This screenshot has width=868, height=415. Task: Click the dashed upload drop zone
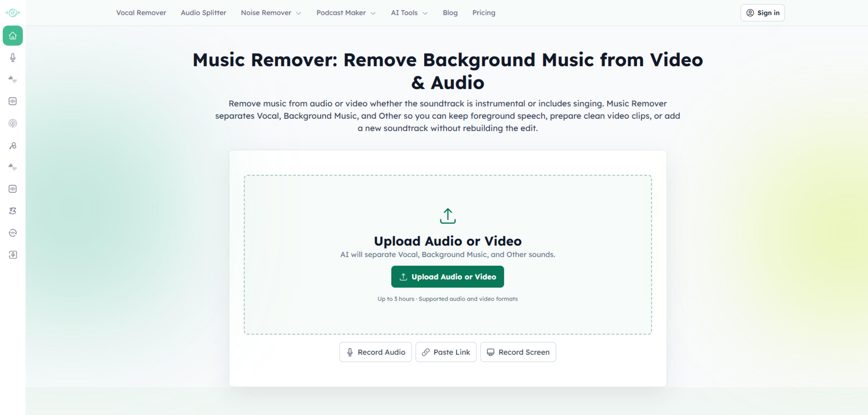pyautogui.click(x=448, y=255)
